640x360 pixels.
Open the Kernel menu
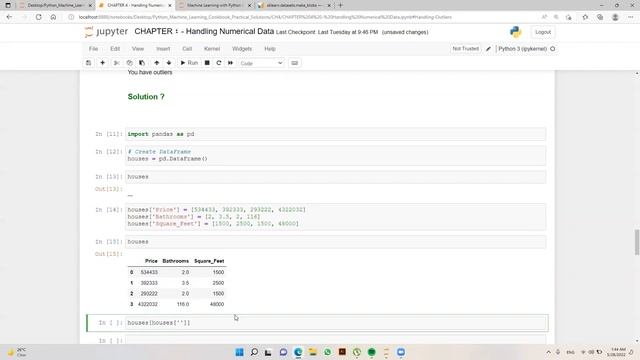(x=212, y=49)
